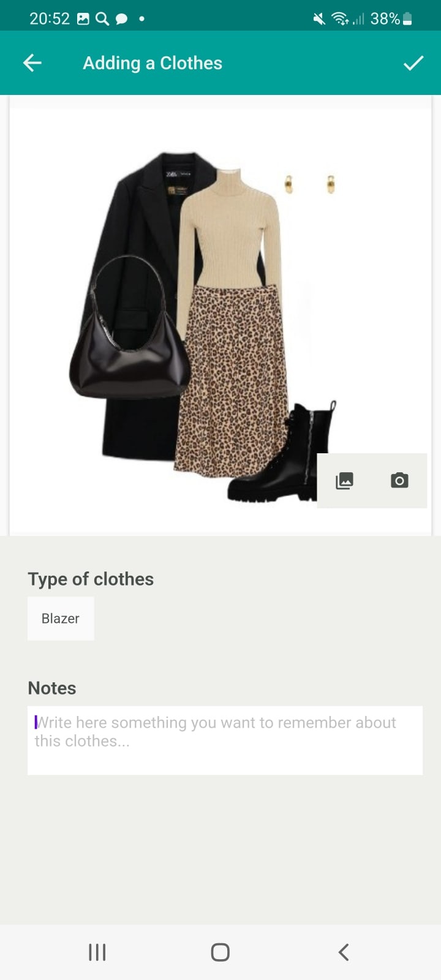Tap the Android home button
The width and height of the screenshot is (441, 980).
[221, 952]
